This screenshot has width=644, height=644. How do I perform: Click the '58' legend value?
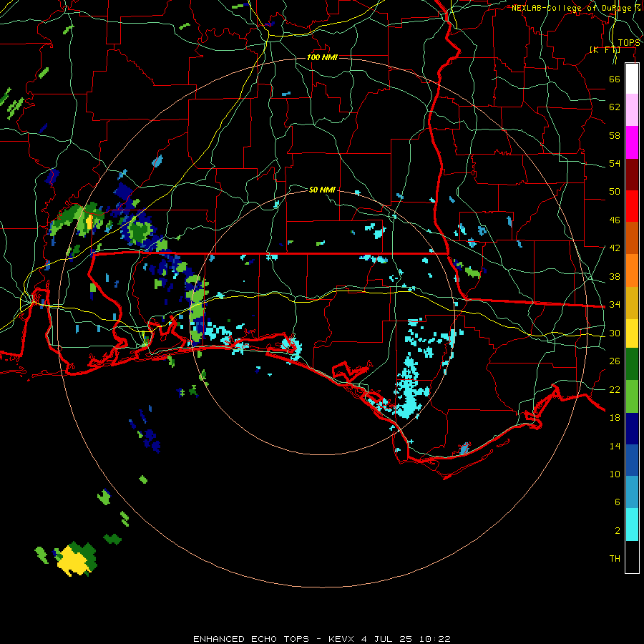tap(615, 135)
